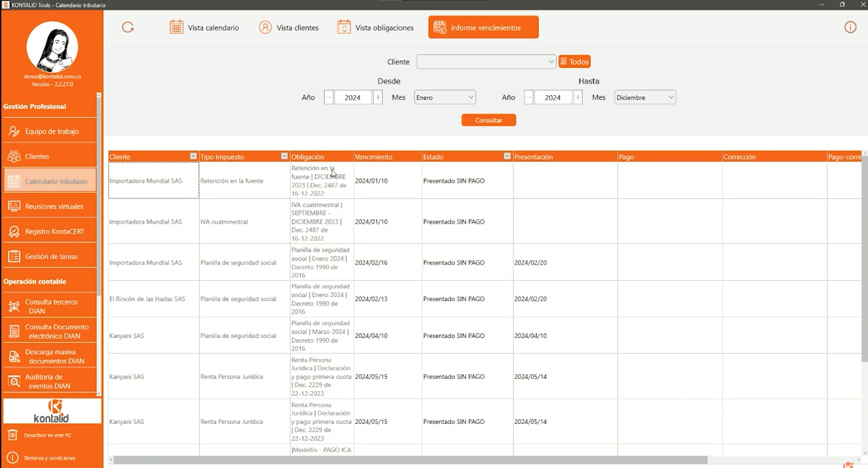Click the Presentación column header
The image size is (868, 468).
(565, 156)
